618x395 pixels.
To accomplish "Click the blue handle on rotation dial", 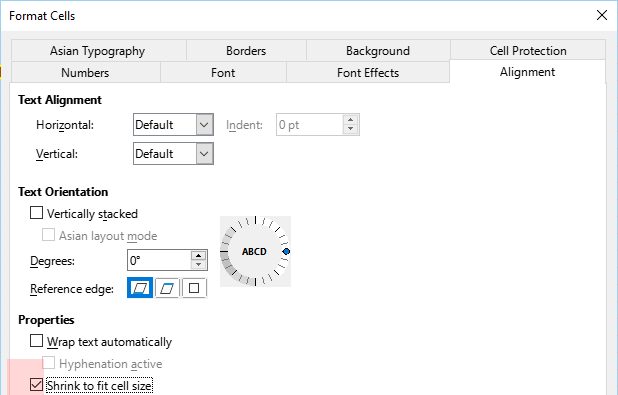I will tap(287, 251).
